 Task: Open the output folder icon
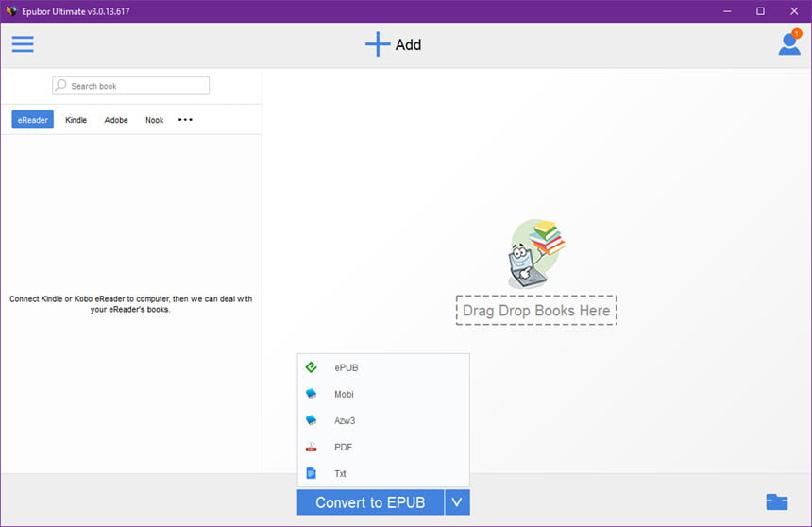pyautogui.click(x=777, y=501)
